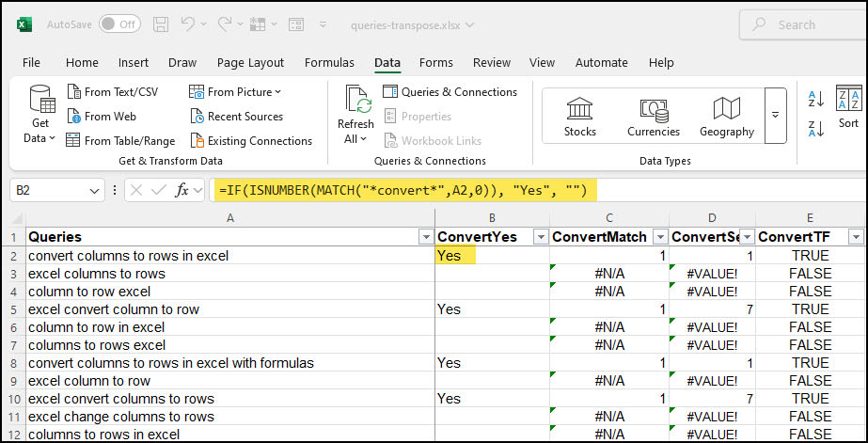Open the ConvertYes column filter dropdown

541,238
